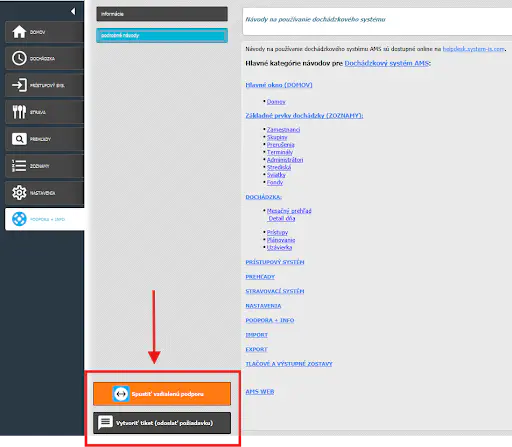This screenshot has width=512, height=447.
Task: Open the IMPORT link
Action: click(257, 335)
